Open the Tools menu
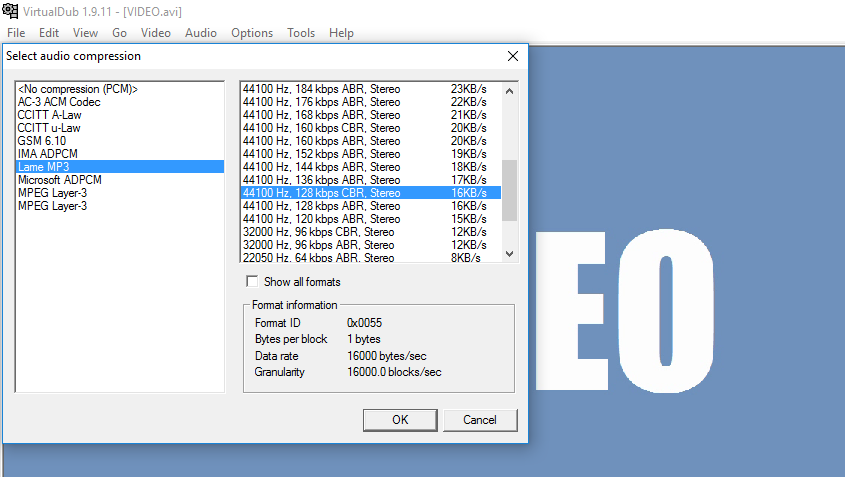 (x=301, y=33)
